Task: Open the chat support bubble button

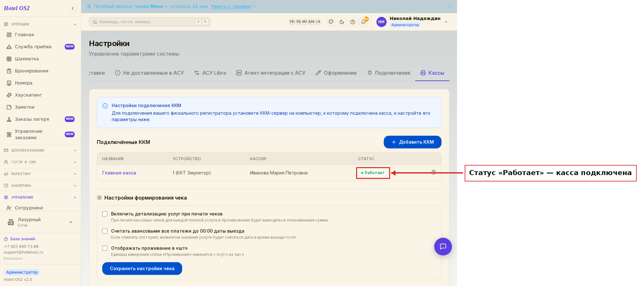Action: coord(443,247)
